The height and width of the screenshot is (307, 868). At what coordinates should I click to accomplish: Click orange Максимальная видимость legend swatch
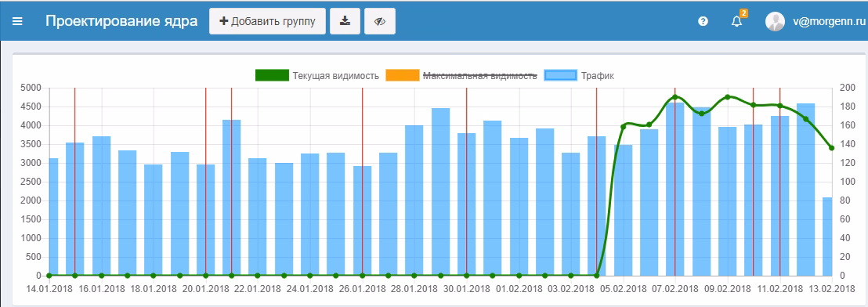403,76
